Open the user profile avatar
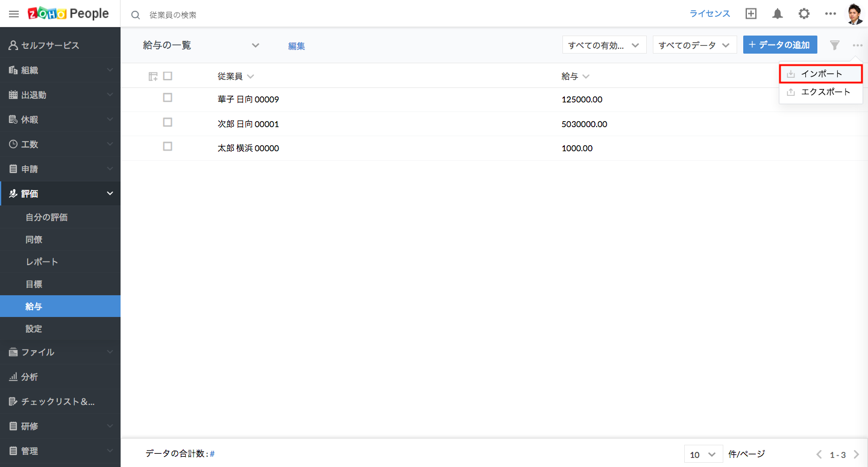The height and width of the screenshot is (467, 868). click(854, 14)
